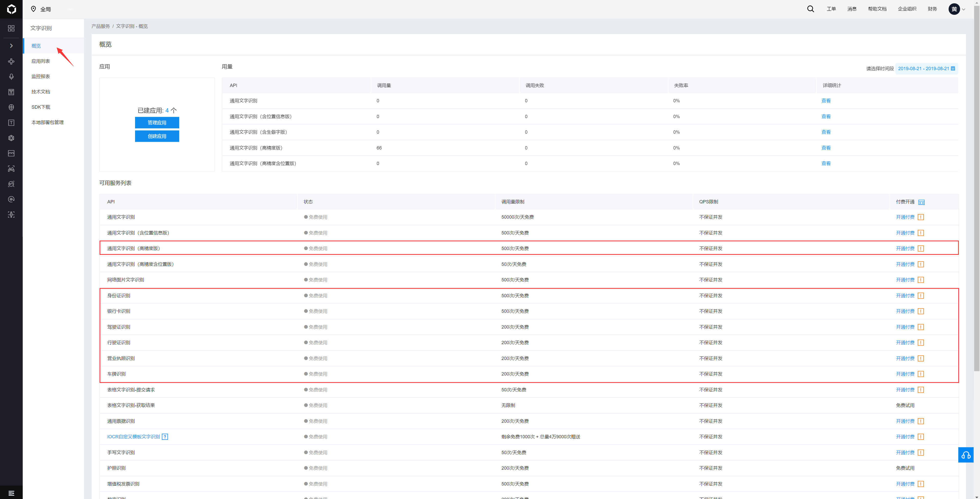
Task: Click orange info icon in 手写文字识别 row
Action: click(x=921, y=453)
